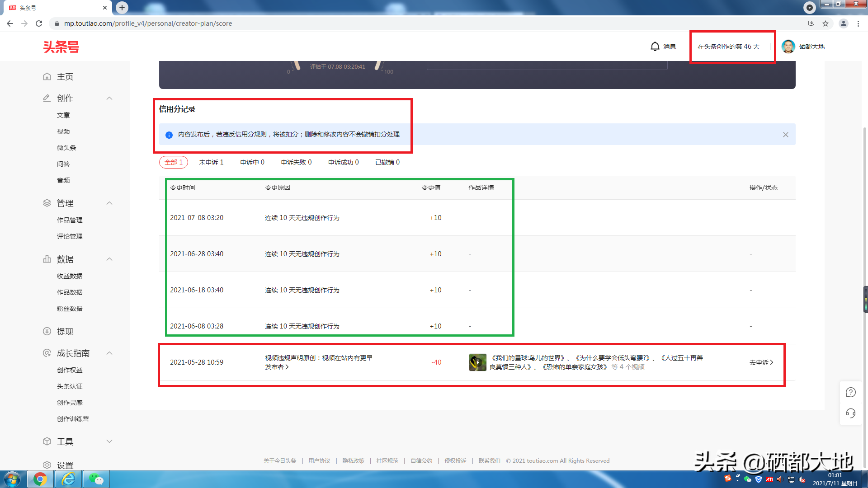Dismiss the credit rule notice banner
Screen dimensions: 868x488
click(786, 135)
